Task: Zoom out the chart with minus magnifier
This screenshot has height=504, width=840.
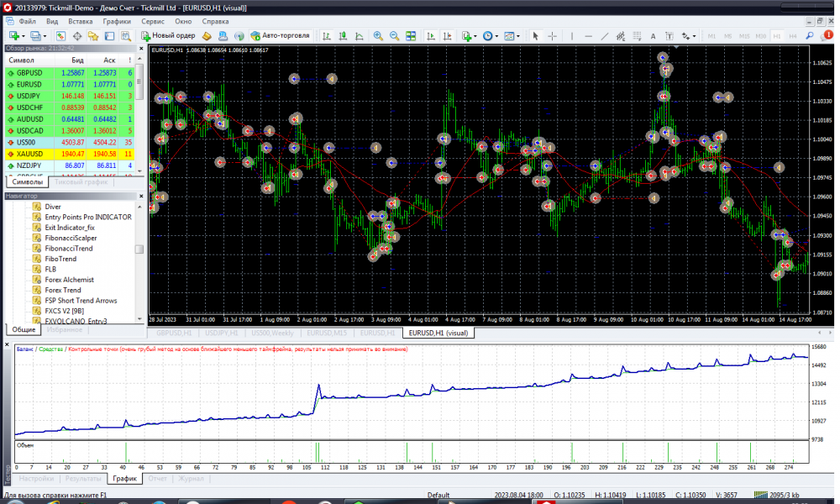Action: (x=394, y=36)
